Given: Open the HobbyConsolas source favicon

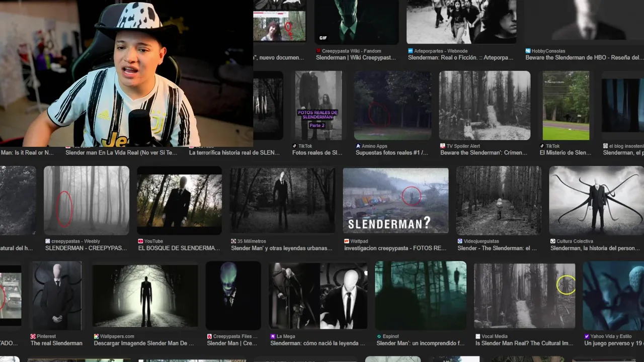Looking at the screenshot, I should (x=528, y=51).
